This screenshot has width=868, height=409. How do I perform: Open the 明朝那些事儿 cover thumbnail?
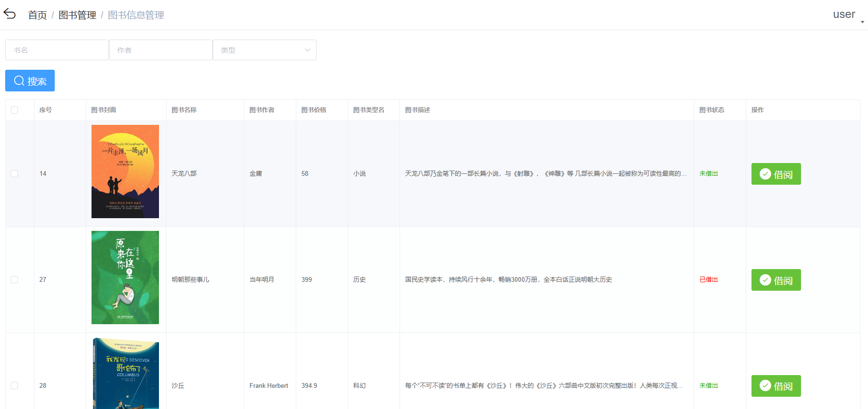pyautogui.click(x=125, y=278)
